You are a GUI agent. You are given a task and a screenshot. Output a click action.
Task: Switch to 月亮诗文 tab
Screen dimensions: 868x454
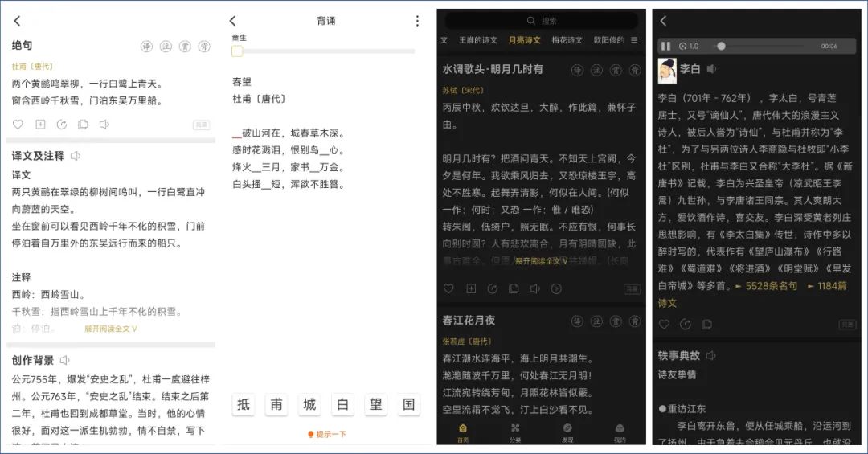pyautogui.click(x=524, y=40)
